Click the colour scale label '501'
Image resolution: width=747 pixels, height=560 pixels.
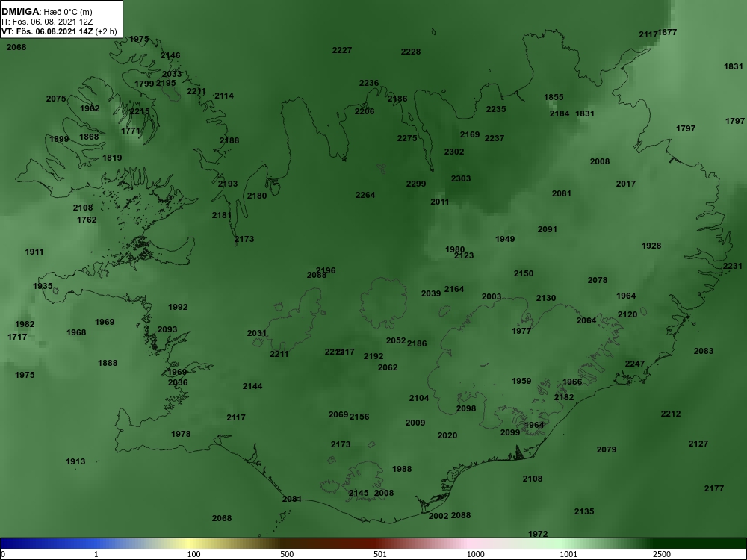pos(380,554)
